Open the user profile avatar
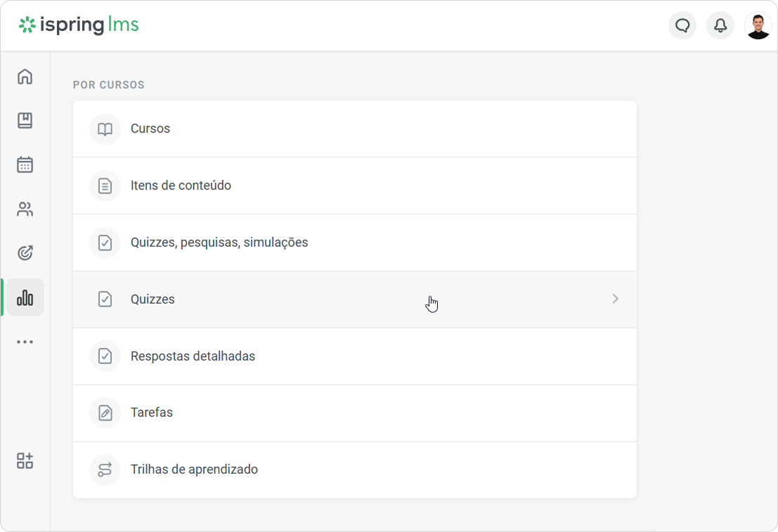This screenshot has width=778, height=532. click(758, 25)
